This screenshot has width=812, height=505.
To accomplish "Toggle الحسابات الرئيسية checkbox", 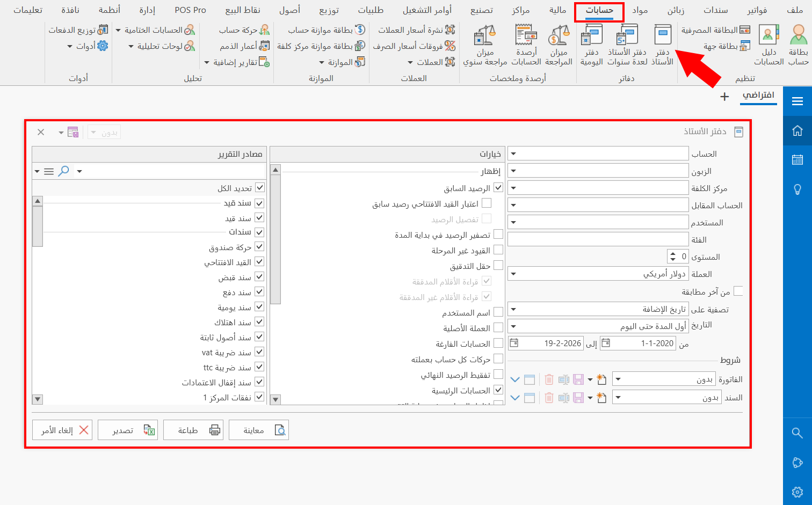I will tap(498, 390).
